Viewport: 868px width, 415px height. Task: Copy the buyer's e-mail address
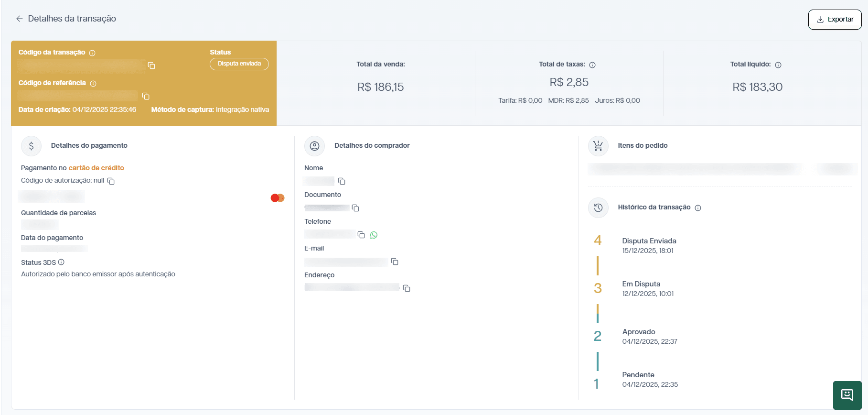tap(395, 262)
